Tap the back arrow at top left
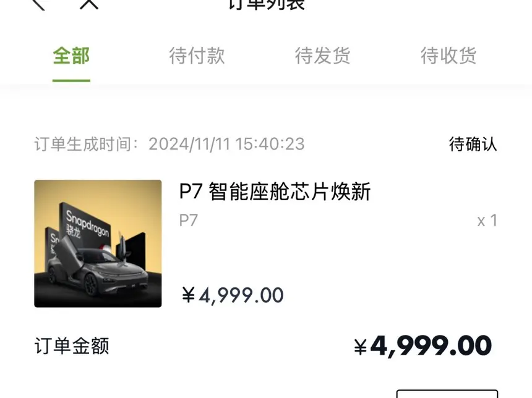This screenshot has height=398, width=532. (39, 5)
